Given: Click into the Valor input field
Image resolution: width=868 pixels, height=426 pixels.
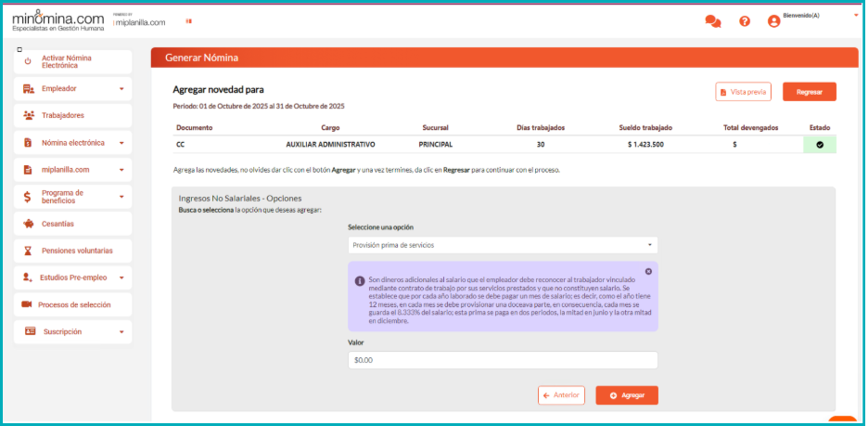Looking at the screenshot, I should pos(502,360).
